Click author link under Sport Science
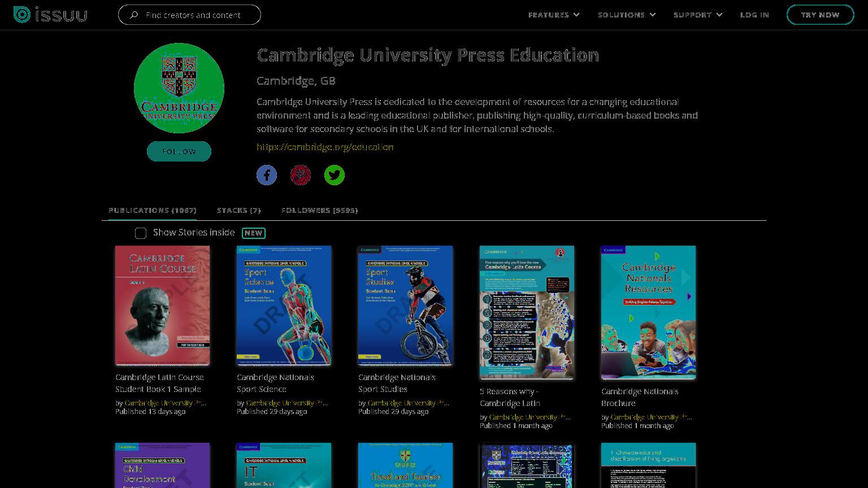Image resolution: width=868 pixels, height=488 pixels. (x=287, y=403)
